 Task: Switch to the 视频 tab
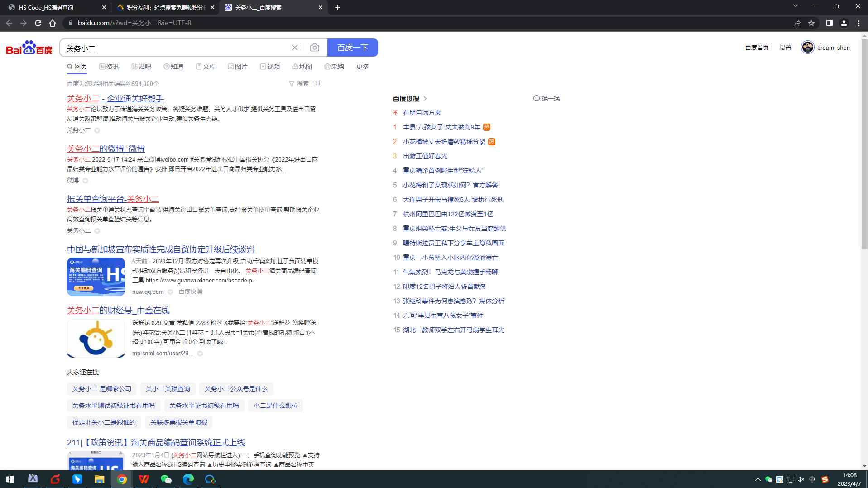tap(270, 67)
